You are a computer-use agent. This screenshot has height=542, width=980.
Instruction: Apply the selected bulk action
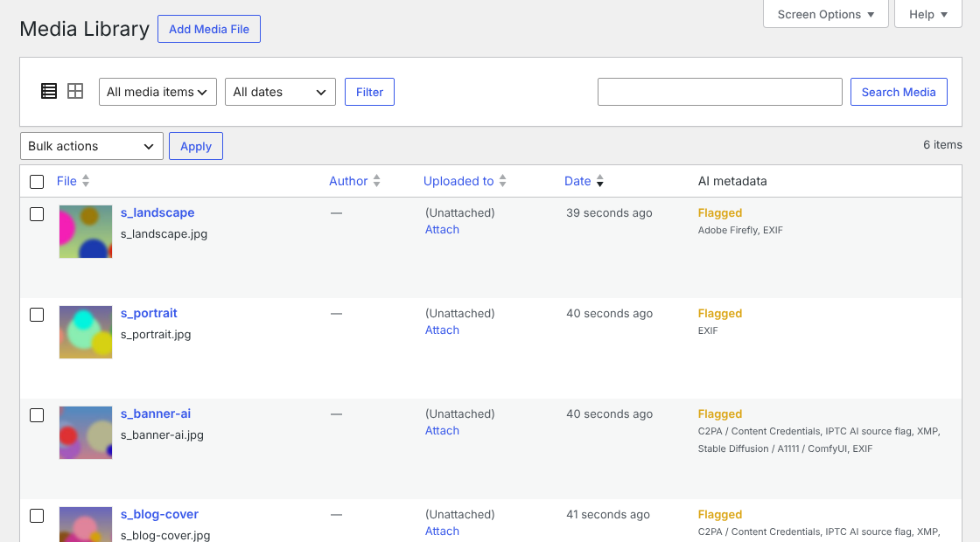pyautogui.click(x=196, y=146)
